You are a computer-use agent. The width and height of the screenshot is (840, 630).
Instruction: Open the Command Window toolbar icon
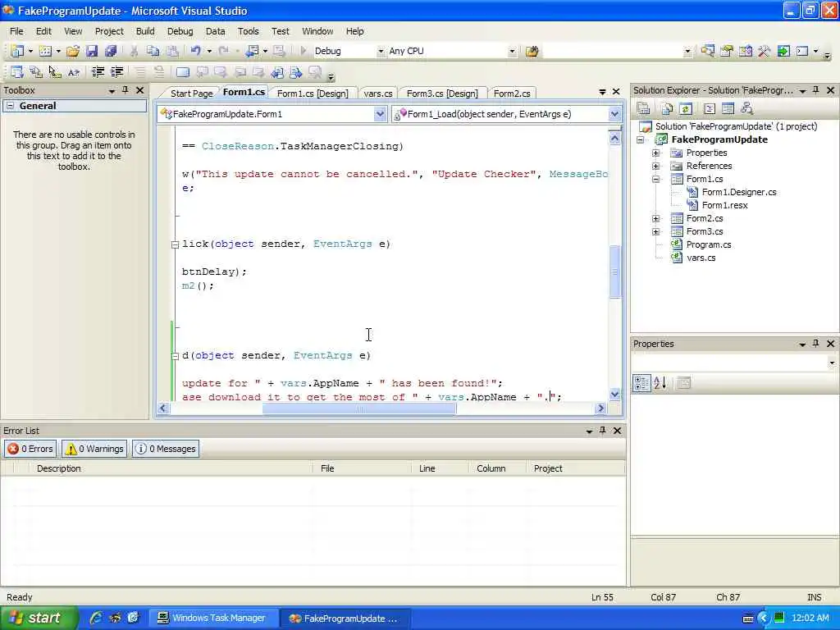pos(802,51)
